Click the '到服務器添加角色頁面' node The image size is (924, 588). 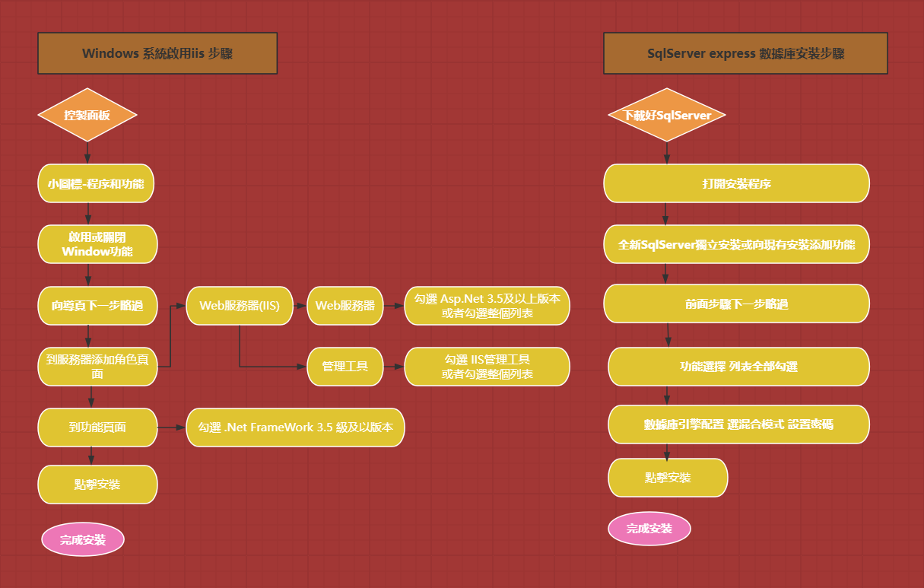click(97, 367)
